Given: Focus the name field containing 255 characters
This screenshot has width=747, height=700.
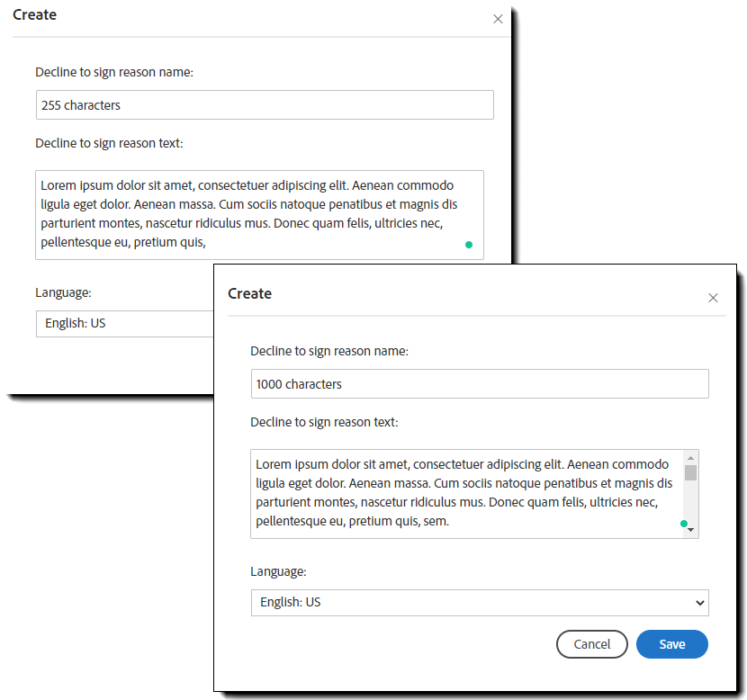Looking at the screenshot, I should click(x=265, y=105).
